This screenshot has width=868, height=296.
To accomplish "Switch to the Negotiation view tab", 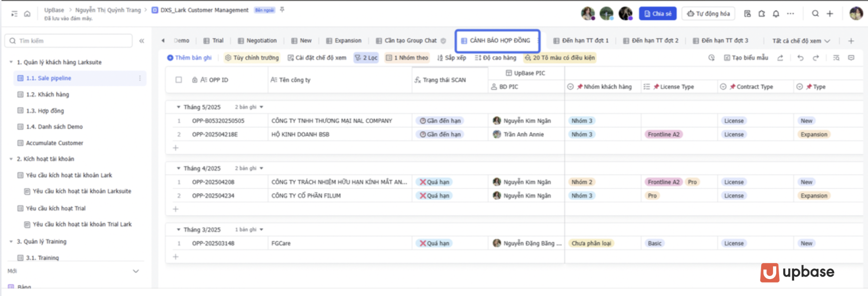I will point(257,41).
